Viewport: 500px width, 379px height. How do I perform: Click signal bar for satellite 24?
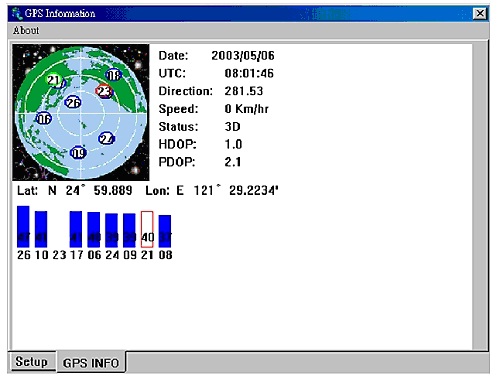[x=111, y=231]
